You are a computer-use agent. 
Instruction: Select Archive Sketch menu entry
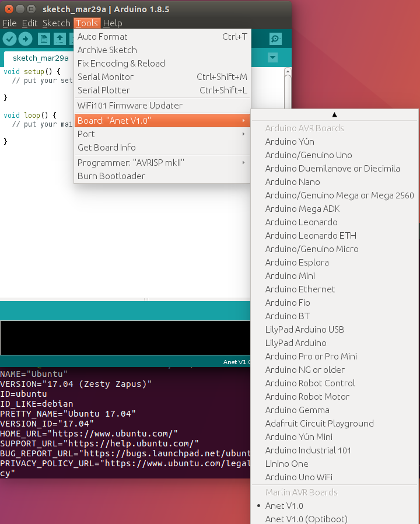[x=162, y=50]
